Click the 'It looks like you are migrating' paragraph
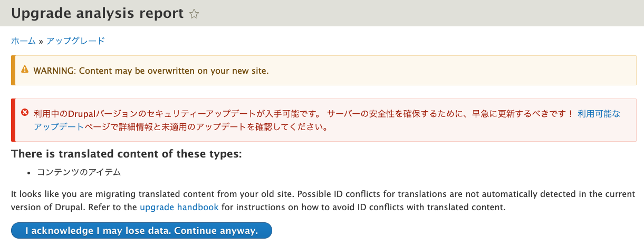The width and height of the screenshot is (644, 246). [x=316, y=194]
